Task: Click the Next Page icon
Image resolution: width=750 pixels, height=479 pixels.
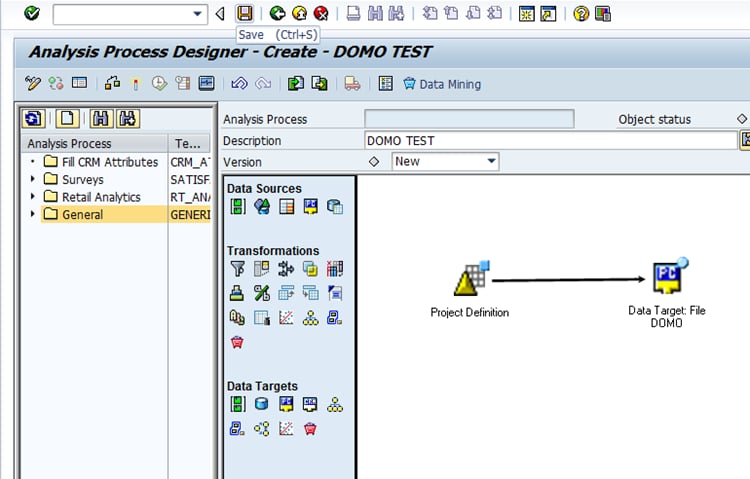Action: pos(473,13)
